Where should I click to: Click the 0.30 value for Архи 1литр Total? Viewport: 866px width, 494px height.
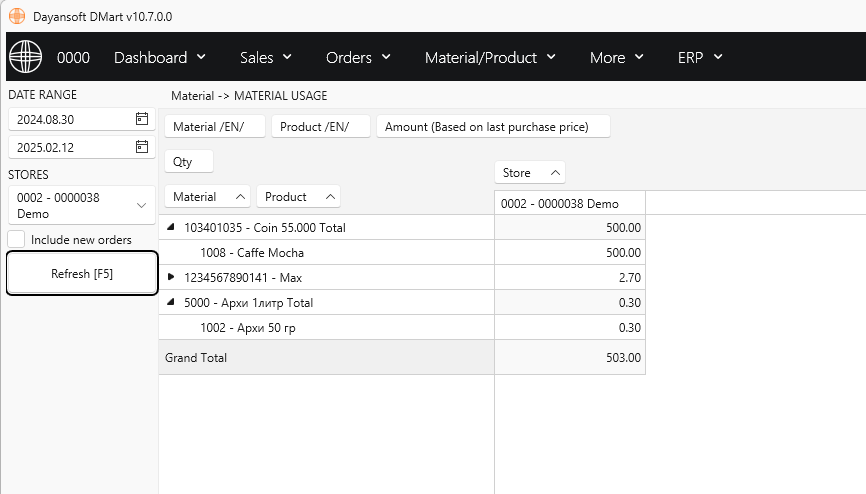pyautogui.click(x=570, y=303)
